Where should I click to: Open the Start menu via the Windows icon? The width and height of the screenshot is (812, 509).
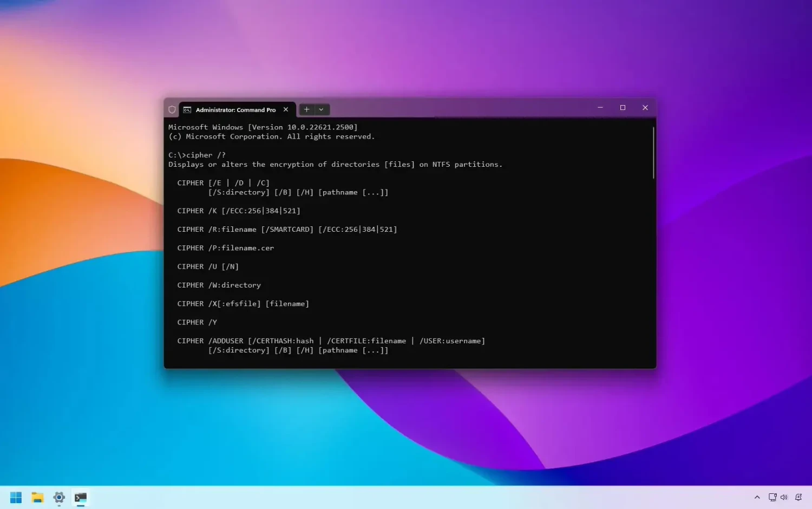pyautogui.click(x=16, y=497)
